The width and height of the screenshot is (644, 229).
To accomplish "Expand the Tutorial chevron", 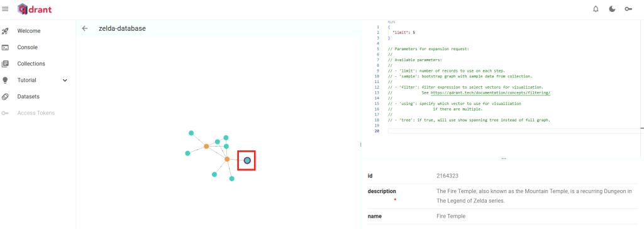I will tap(65, 80).
